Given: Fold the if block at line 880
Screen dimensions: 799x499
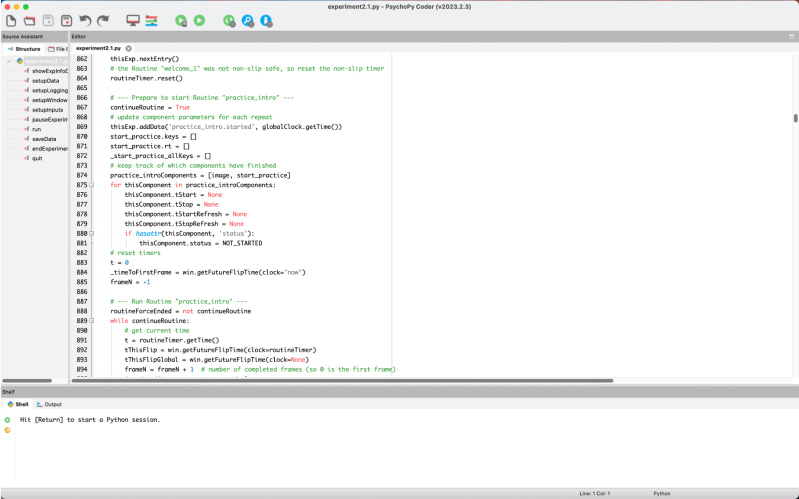Looking at the screenshot, I should (91, 233).
